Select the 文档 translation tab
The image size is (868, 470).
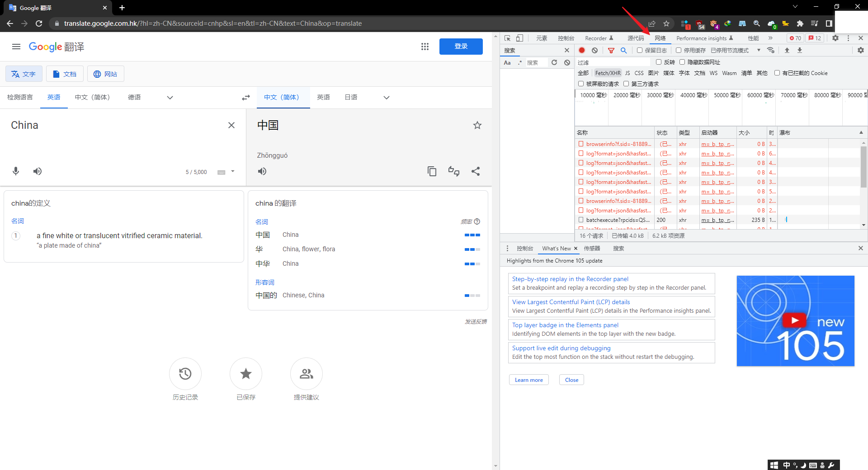point(65,74)
